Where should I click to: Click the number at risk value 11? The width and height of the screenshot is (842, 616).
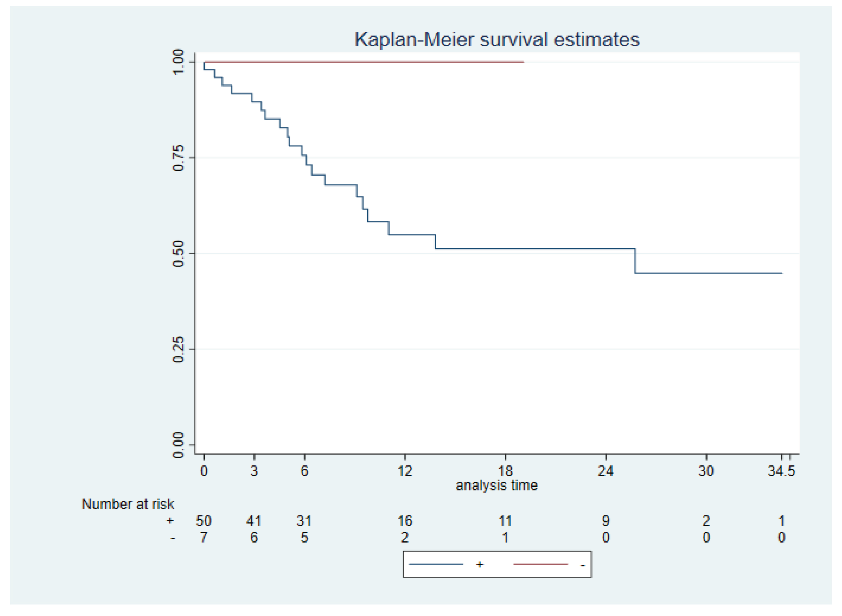pyautogui.click(x=505, y=521)
